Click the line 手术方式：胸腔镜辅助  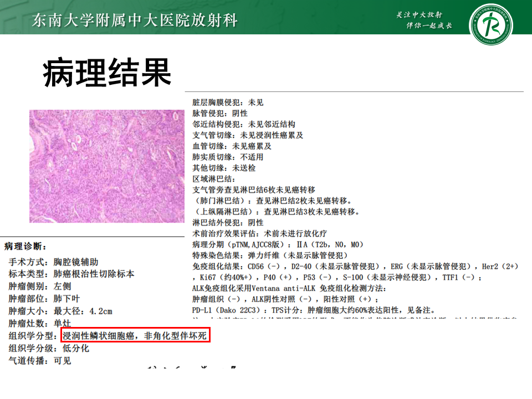[53, 262]
